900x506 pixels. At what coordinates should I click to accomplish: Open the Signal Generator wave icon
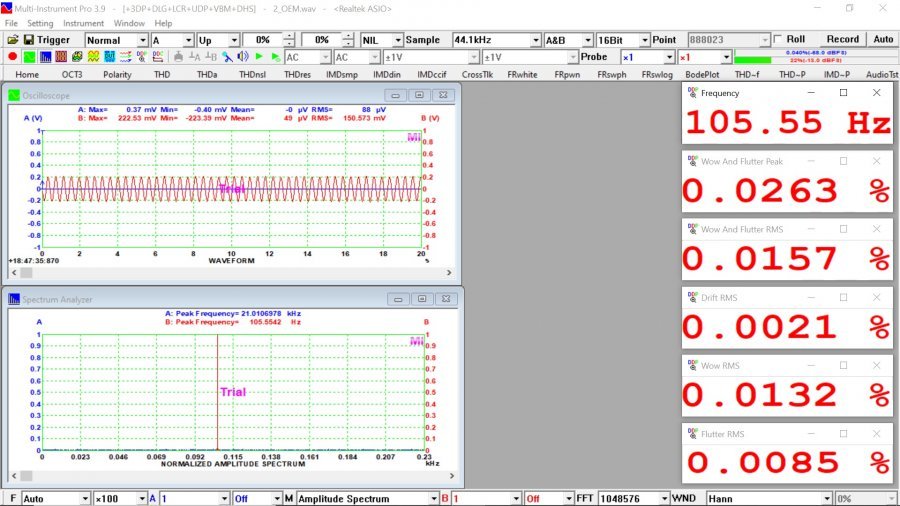click(x=93, y=57)
